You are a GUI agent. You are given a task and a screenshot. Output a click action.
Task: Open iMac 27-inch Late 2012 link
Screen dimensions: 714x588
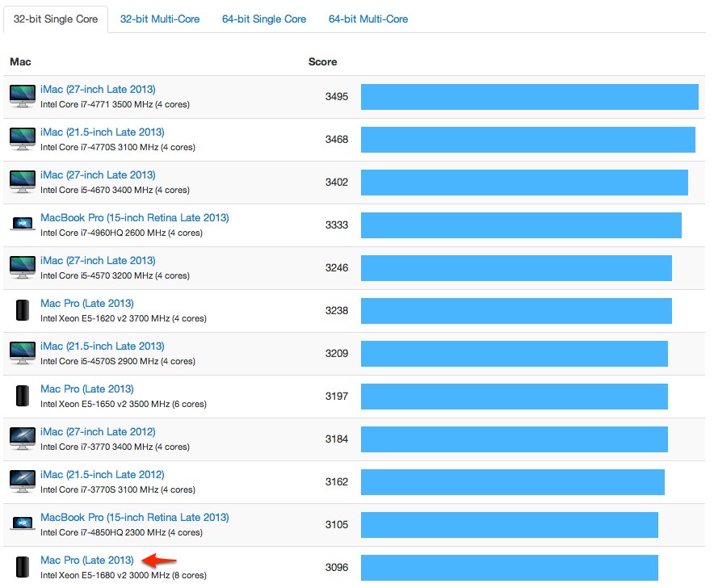[98, 432]
